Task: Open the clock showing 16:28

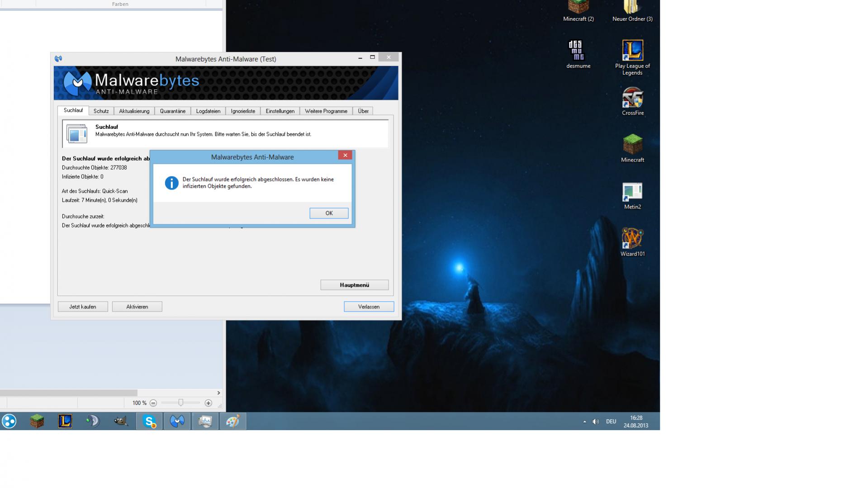Action: [636, 422]
